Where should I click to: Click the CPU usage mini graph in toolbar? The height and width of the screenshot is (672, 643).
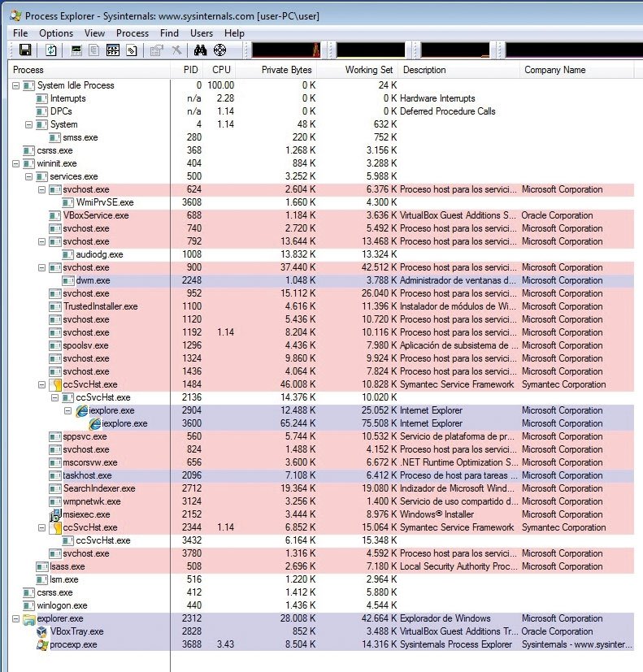[286, 50]
